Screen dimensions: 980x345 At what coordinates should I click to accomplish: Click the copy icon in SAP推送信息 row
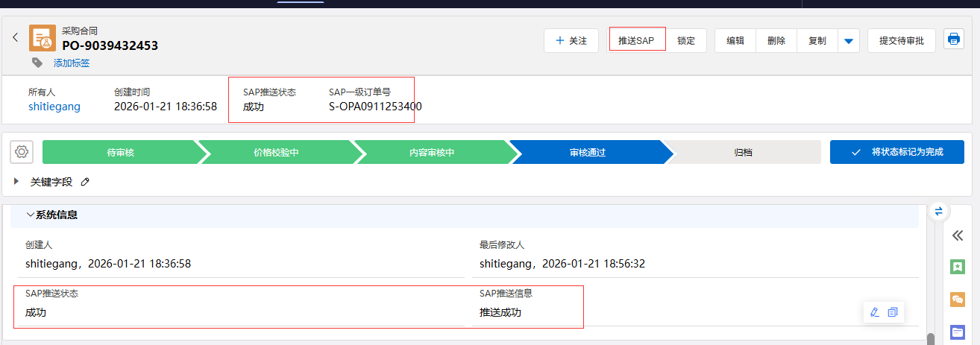(893, 312)
